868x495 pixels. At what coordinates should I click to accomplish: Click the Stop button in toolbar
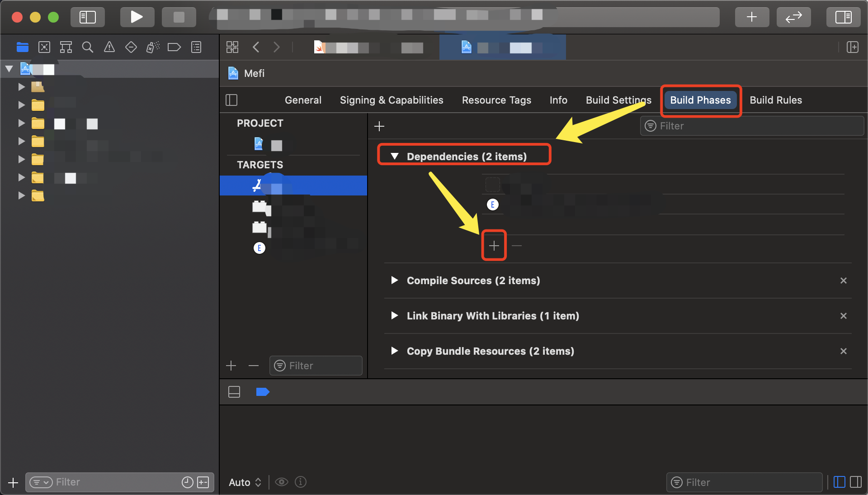click(179, 17)
